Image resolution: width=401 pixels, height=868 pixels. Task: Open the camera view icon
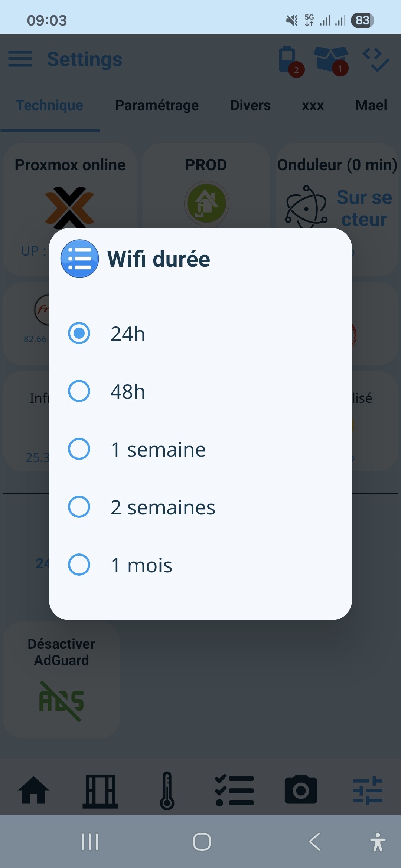pyautogui.click(x=301, y=789)
